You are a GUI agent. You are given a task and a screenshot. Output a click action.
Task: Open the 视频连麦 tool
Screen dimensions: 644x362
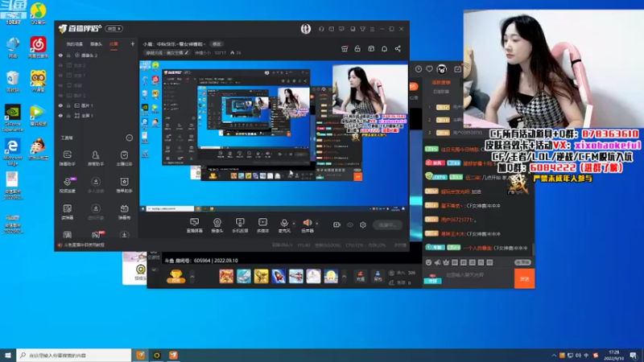click(68, 185)
